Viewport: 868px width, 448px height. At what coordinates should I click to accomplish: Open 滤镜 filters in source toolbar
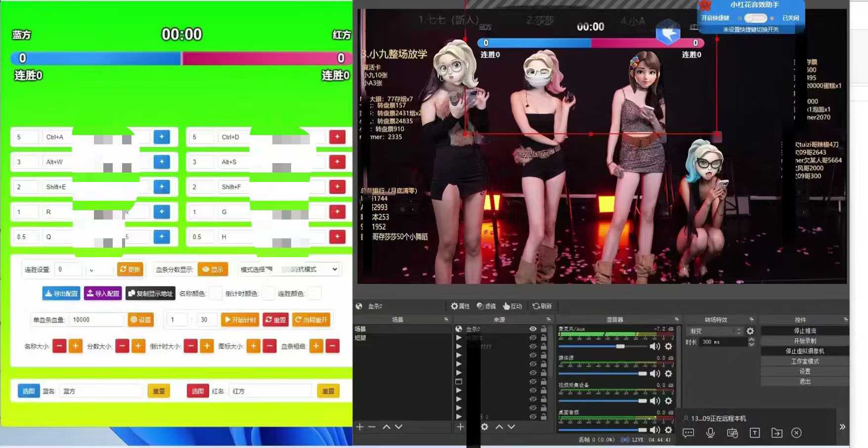pos(486,306)
